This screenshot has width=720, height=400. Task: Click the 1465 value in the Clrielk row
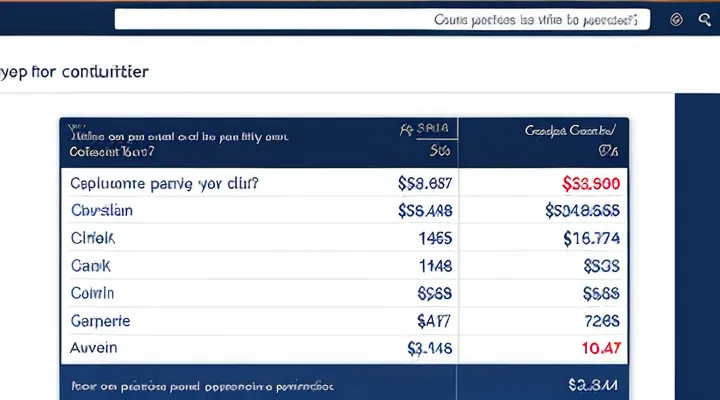434,238
